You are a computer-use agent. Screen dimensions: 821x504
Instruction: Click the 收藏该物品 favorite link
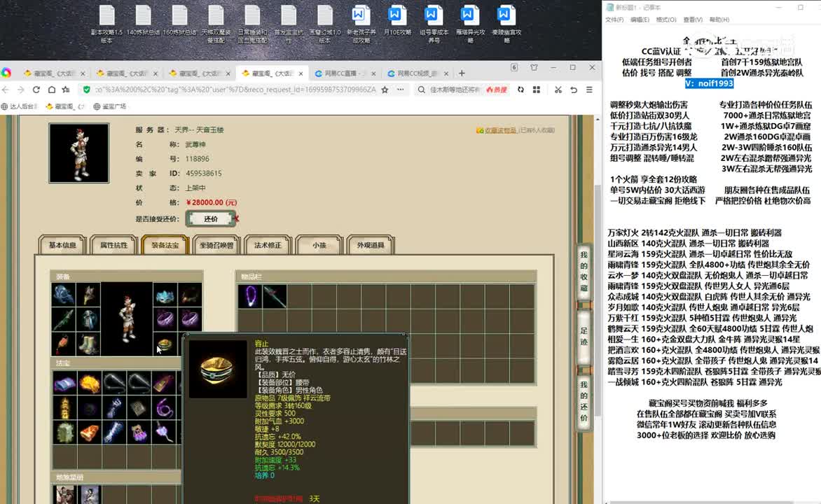click(x=499, y=130)
